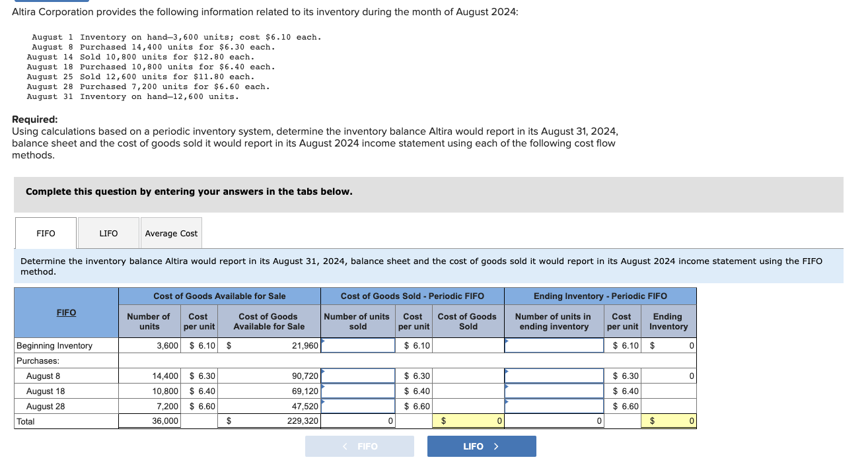
Task: Select the August 14 sale line
Action: pos(140,57)
